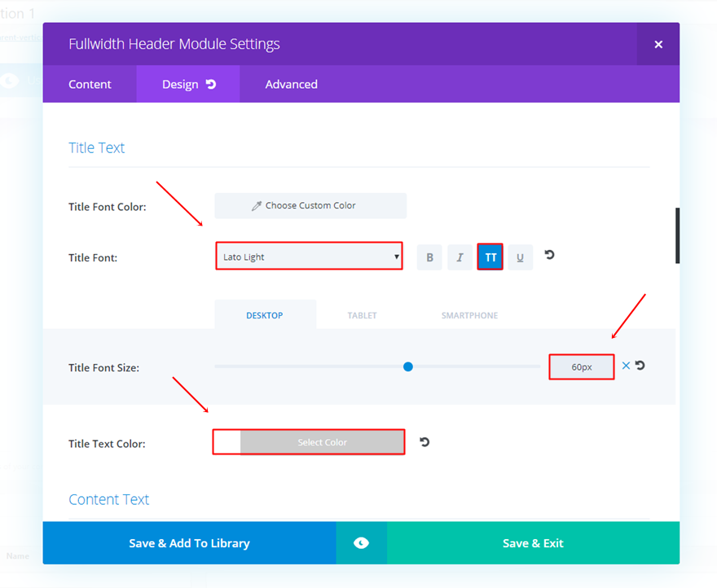Click the Save & Exit button
This screenshot has width=717, height=588.
click(533, 543)
